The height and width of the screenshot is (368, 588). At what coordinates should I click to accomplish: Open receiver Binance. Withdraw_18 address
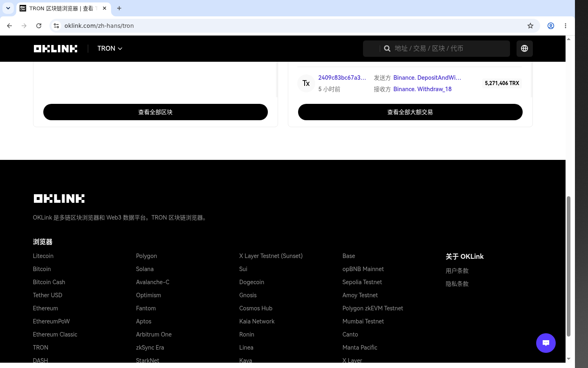pyautogui.click(x=422, y=89)
